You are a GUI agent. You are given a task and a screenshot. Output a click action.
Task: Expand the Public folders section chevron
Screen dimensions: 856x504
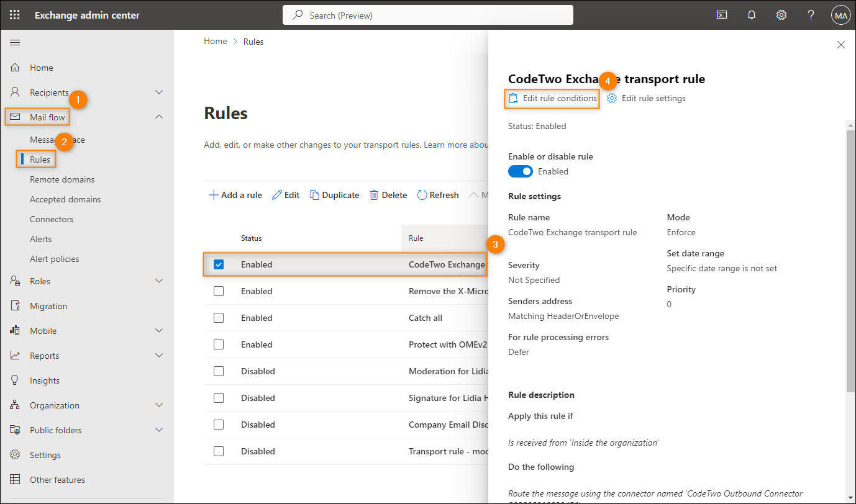click(159, 430)
